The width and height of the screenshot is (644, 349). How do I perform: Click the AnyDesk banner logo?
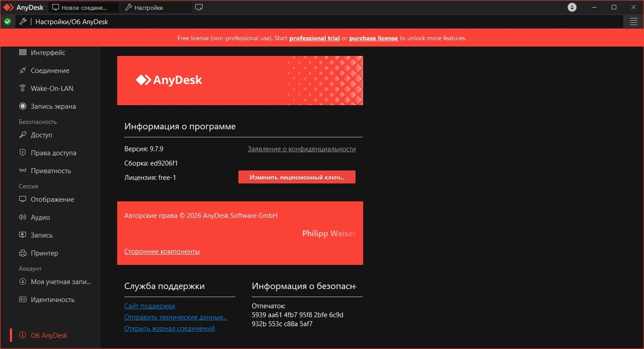(x=169, y=80)
